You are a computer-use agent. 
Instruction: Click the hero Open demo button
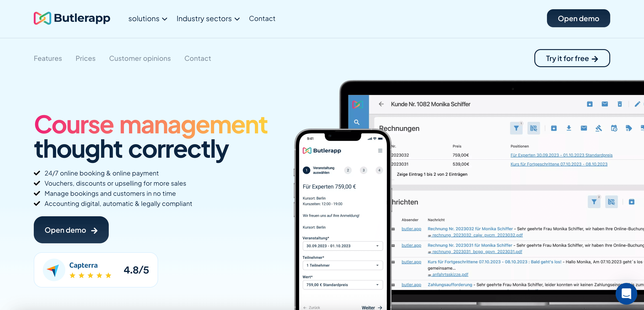click(71, 230)
